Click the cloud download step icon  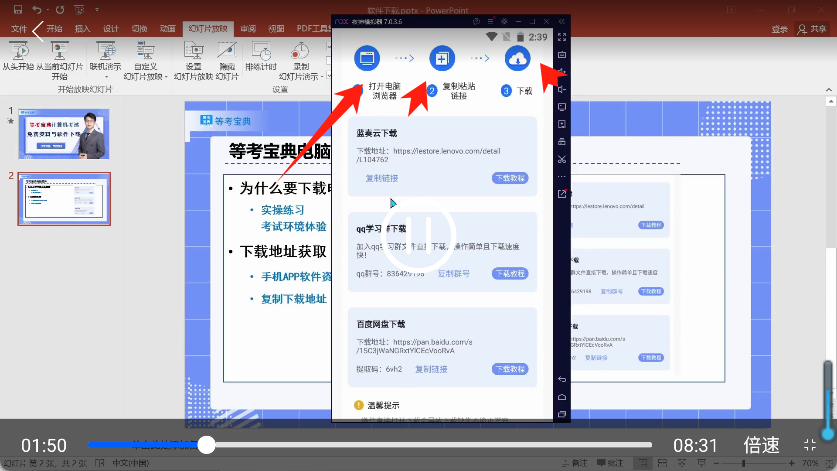[x=517, y=59]
